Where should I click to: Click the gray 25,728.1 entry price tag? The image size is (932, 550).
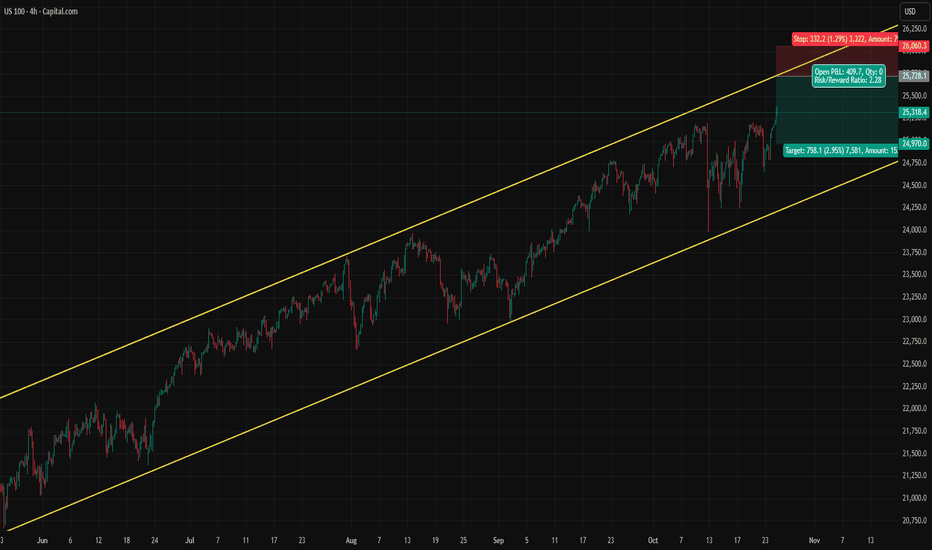(914, 76)
